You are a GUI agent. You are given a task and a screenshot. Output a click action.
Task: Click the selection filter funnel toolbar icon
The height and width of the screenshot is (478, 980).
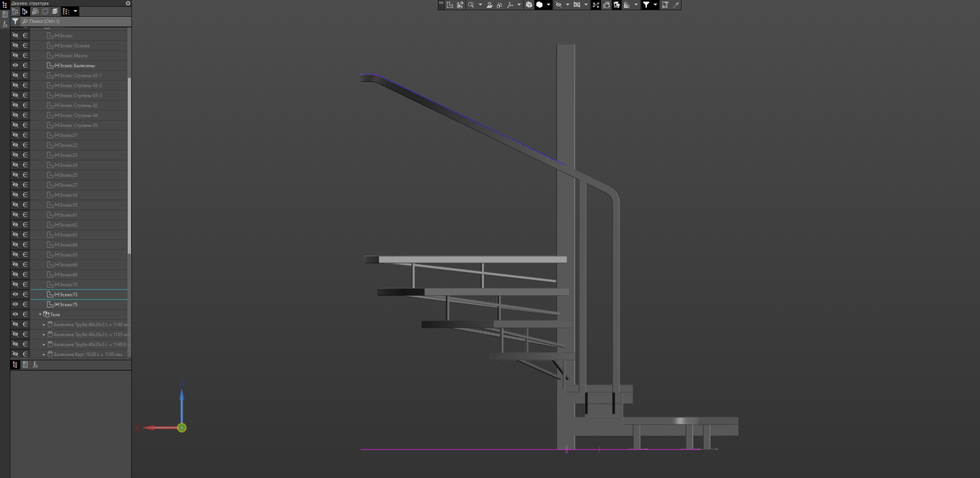[x=646, y=5]
